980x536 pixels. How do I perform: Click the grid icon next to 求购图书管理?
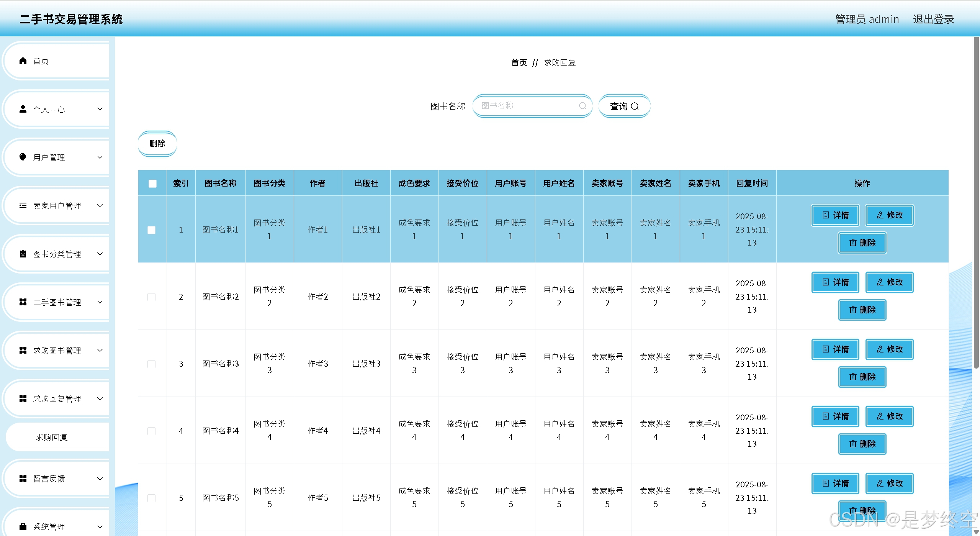coord(23,350)
